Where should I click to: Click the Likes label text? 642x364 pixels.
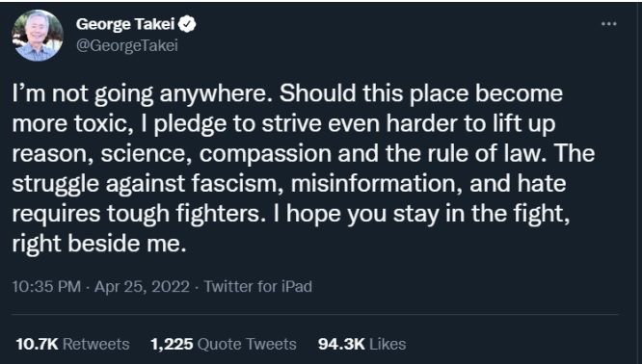[x=388, y=344]
